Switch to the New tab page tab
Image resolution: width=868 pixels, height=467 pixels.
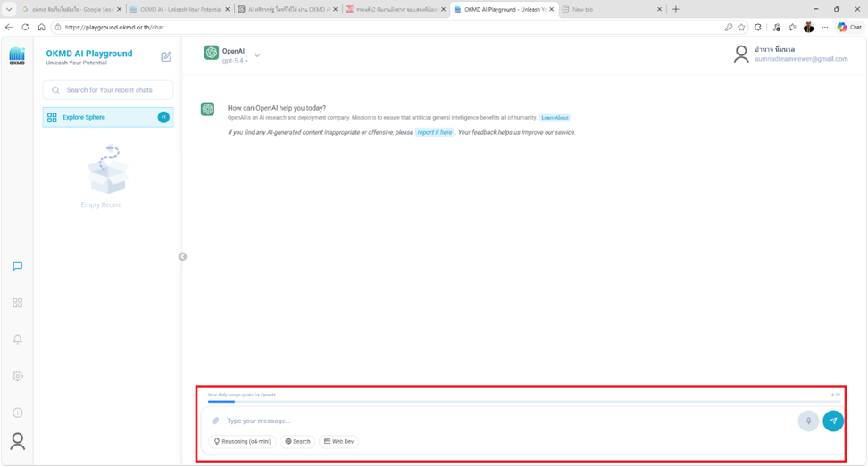(612, 10)
